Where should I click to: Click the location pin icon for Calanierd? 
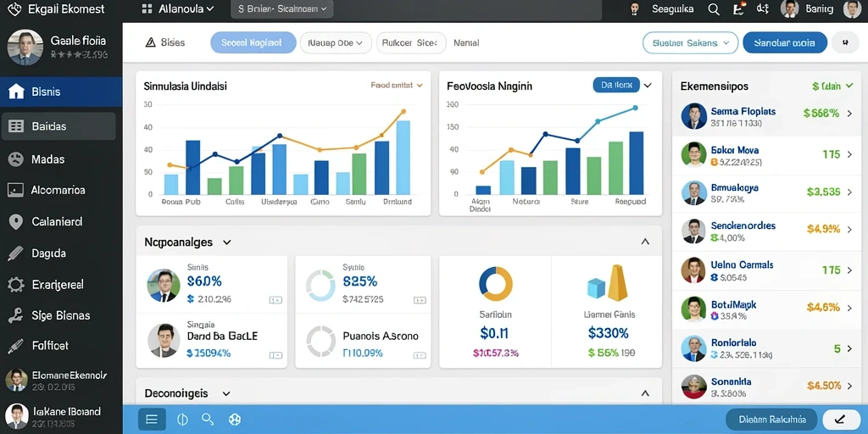(x=16, y=222)
